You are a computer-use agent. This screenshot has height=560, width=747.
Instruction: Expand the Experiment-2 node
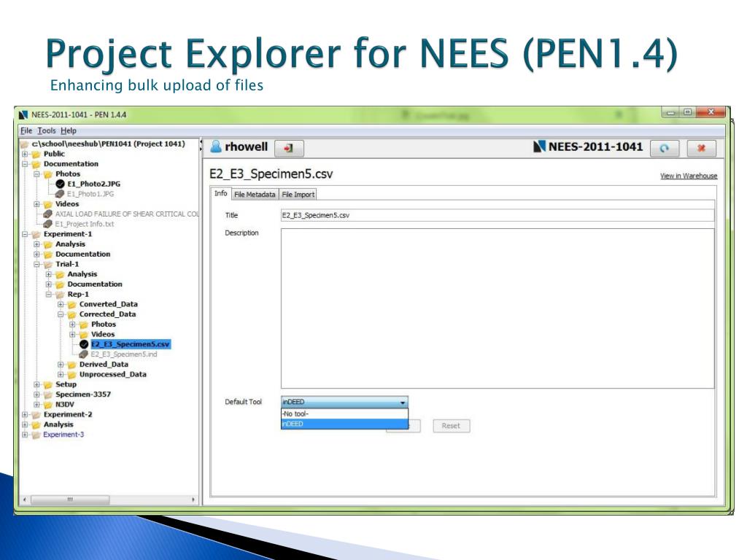25,414
